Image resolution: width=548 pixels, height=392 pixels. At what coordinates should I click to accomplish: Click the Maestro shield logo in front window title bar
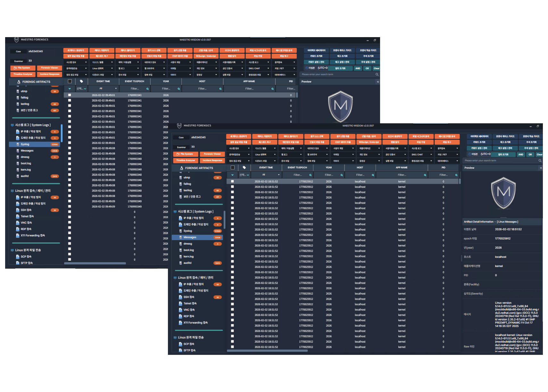[179, 126]
